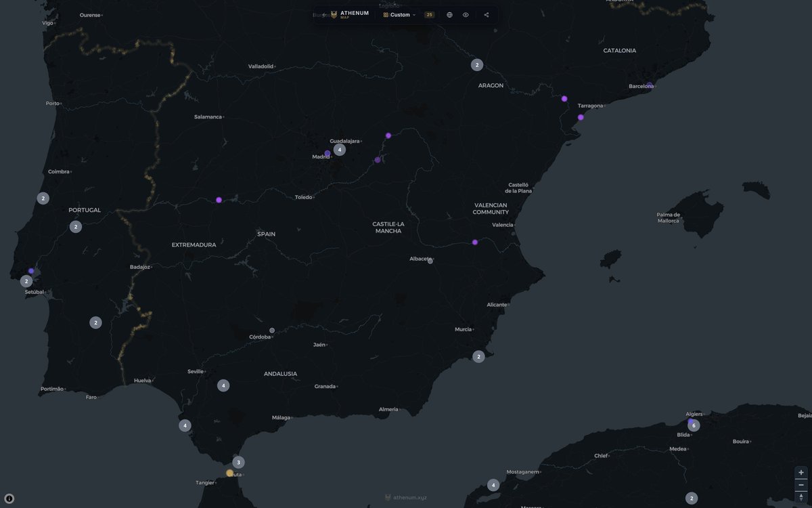812x508 pixels.
Task: Select the purple marker beside Tarragona
Action: tap(581, 117)
